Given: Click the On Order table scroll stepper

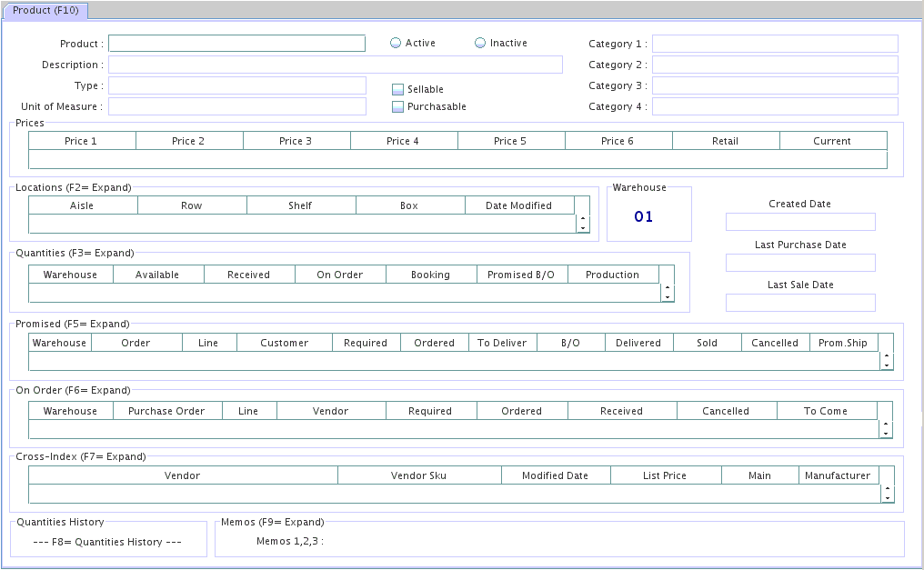Looking at the screenshot, I should (x=886, y=429).
